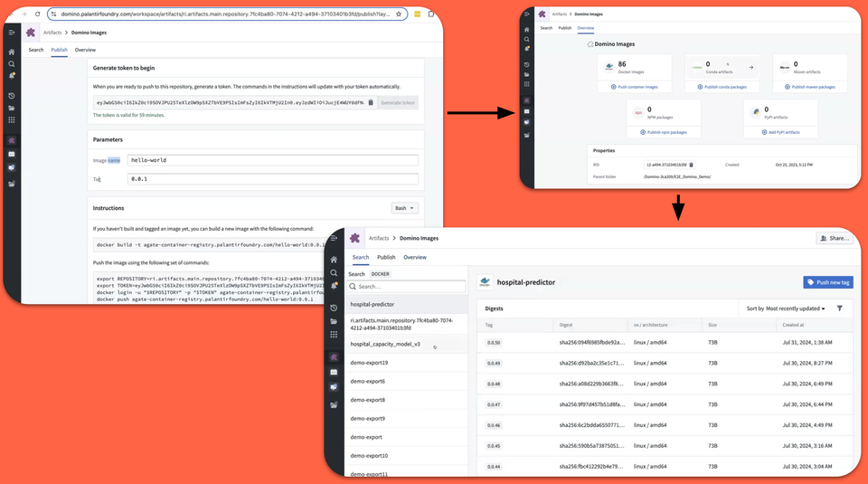
Task: Click the docker build command text block
Action: pos(211,244)
